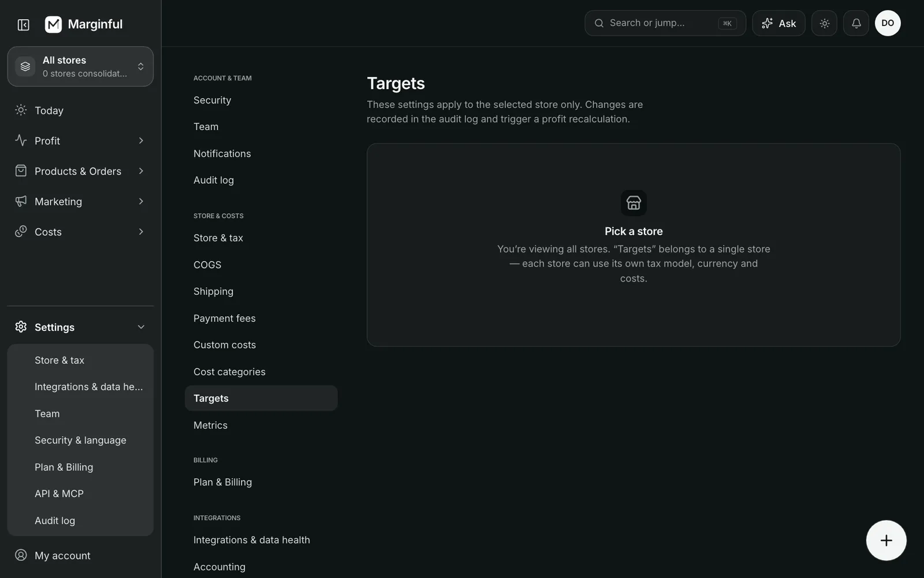Viewport: 924px width, 578px height.
Task: Open the DO user avatar menu
Action: tap(888, 23)
